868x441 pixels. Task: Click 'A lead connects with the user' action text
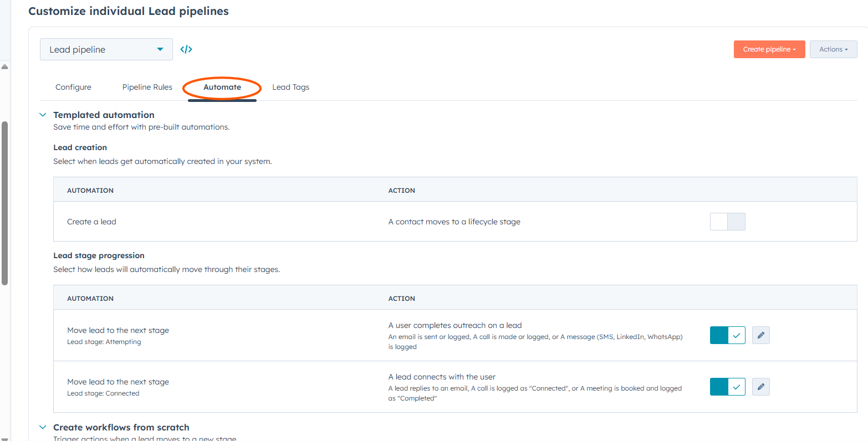coord(442,377)
